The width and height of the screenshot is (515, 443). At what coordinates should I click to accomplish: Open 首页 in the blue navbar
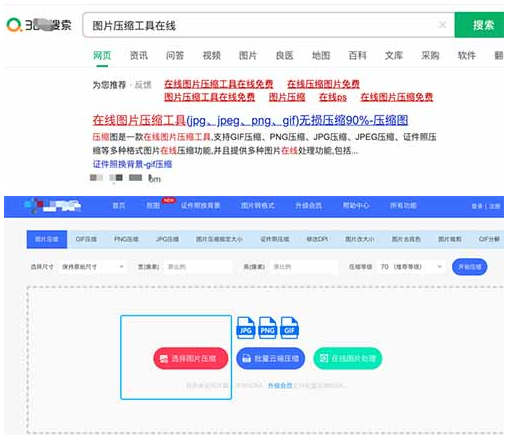tap(119, 206)
